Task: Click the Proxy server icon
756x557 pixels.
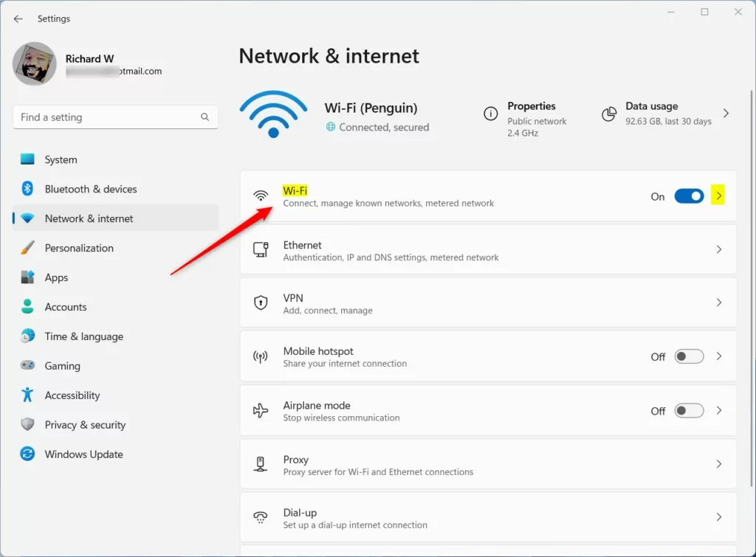Action: [x=261, y=464]
